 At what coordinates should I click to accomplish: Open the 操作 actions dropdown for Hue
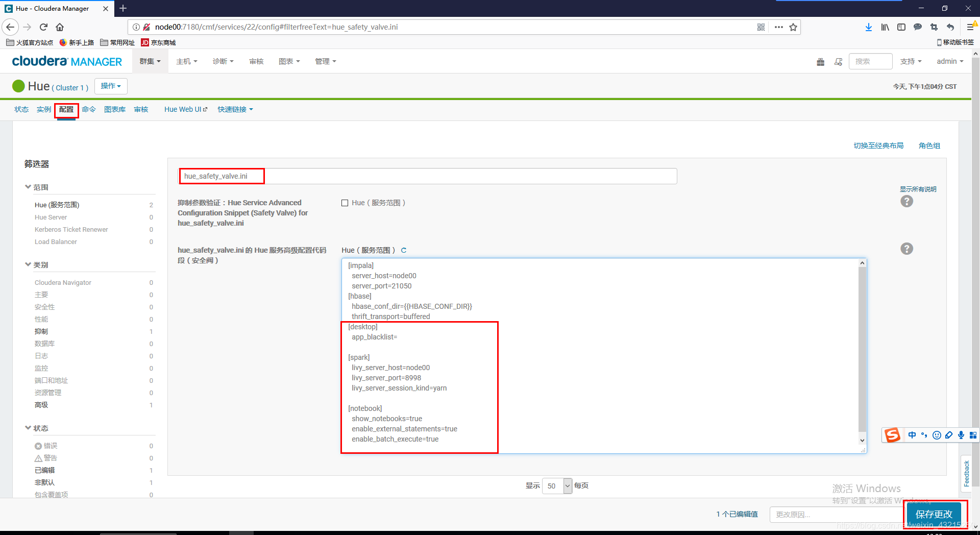(111, 86)
